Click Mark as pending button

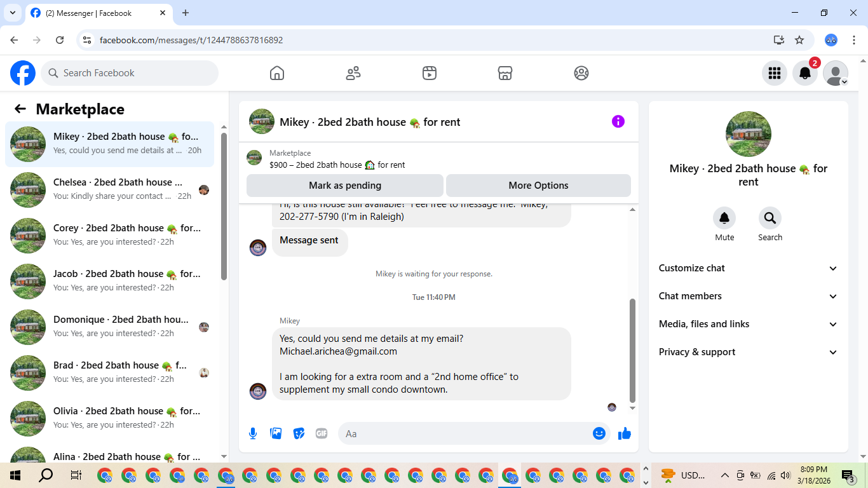(345, 186)
